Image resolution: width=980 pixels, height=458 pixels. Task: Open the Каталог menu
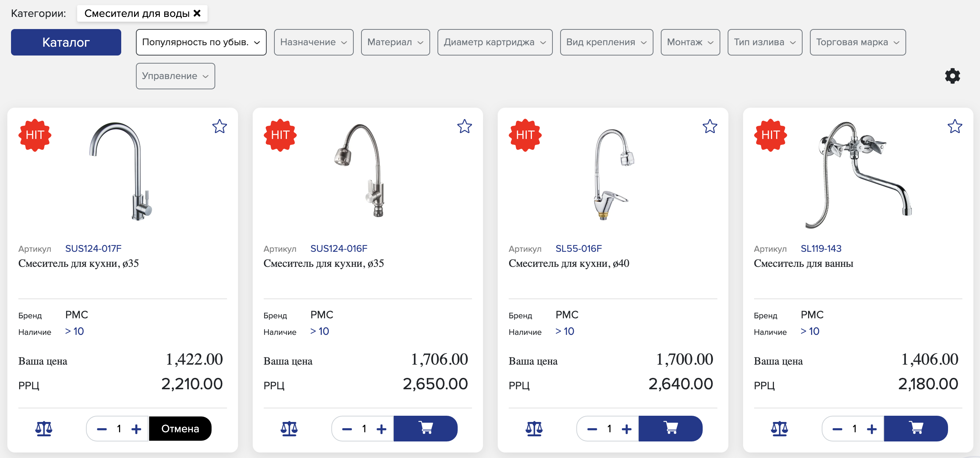66,42
